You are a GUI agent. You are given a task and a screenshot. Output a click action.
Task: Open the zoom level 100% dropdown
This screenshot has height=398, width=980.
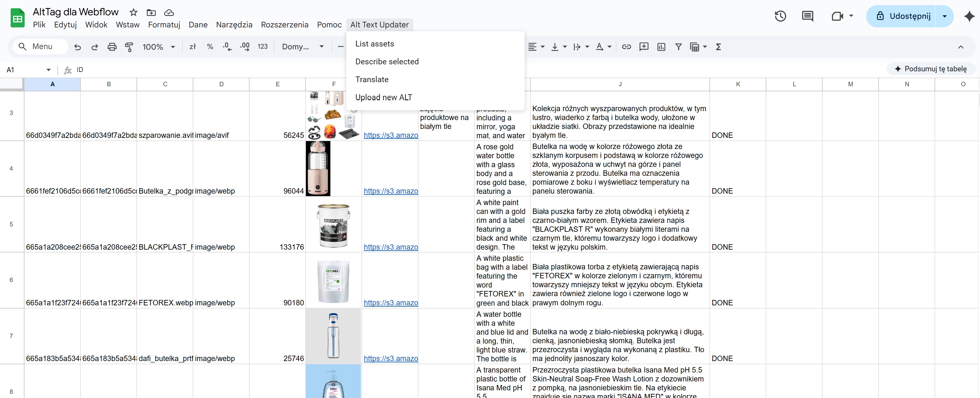(x=159, y=46)
